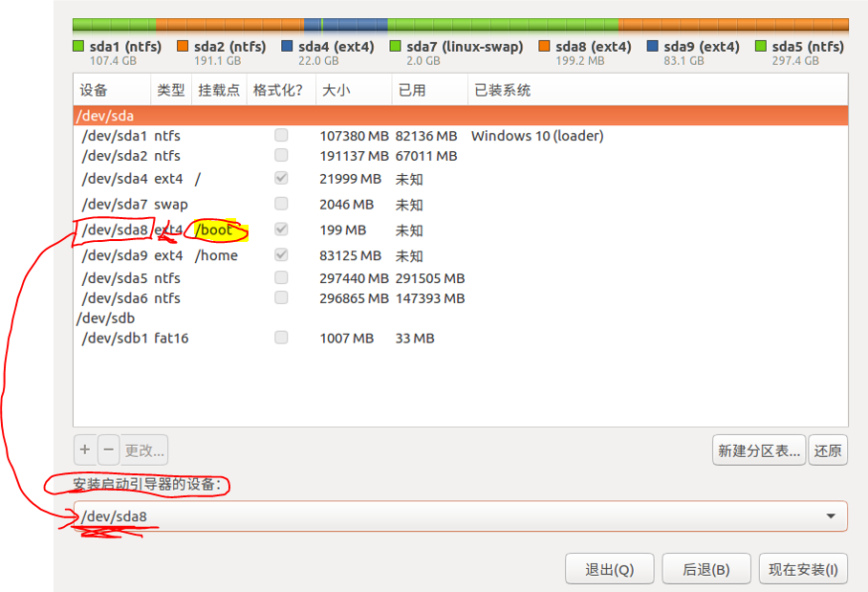Image resolution: width=868 pixels, height=592 pixels.
Task: Click the sda8 (ext4) orange legend swatch
Action: [x=544, y=46]
